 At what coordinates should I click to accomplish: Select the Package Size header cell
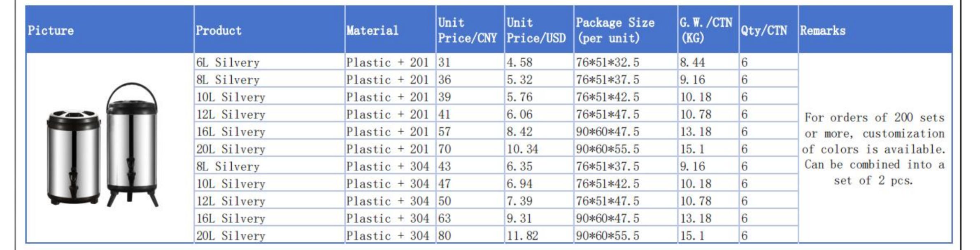coord(626,30)
